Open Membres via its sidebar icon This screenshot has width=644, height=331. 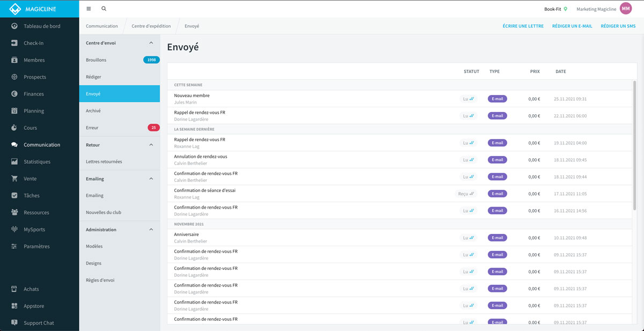coord(14,60)
